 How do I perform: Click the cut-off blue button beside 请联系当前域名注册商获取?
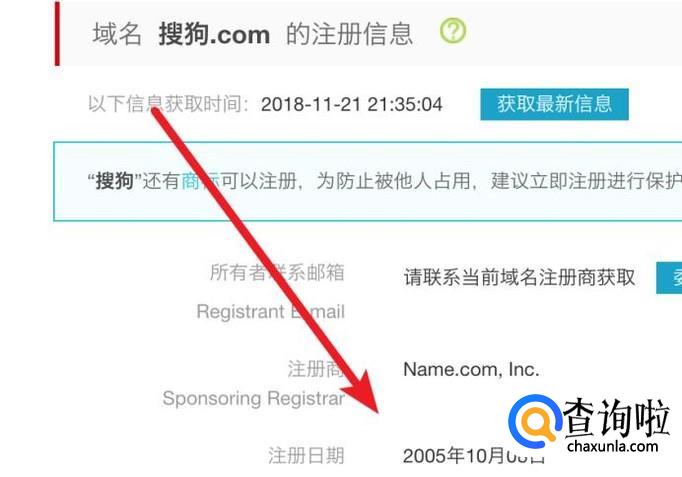(x=669, y=277)
